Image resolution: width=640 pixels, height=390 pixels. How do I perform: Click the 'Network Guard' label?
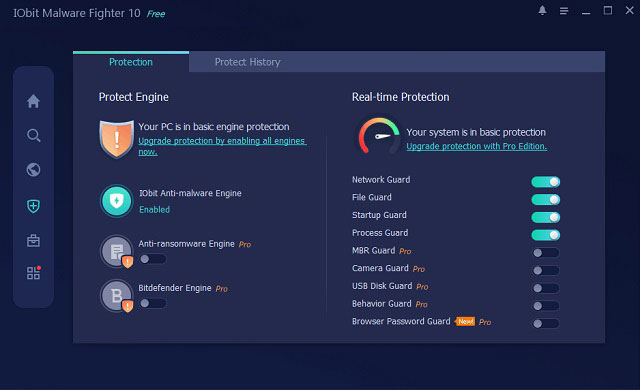pyautogui.click(x=381, y=180)
